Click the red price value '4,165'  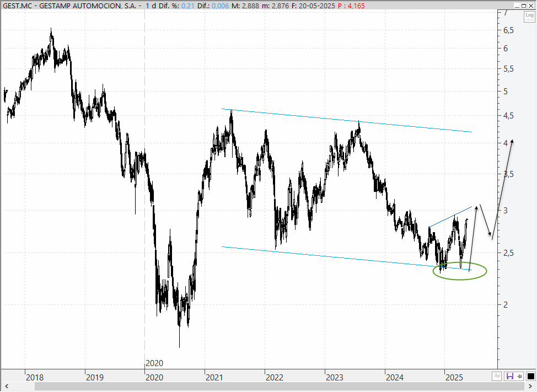click(356, 6)
